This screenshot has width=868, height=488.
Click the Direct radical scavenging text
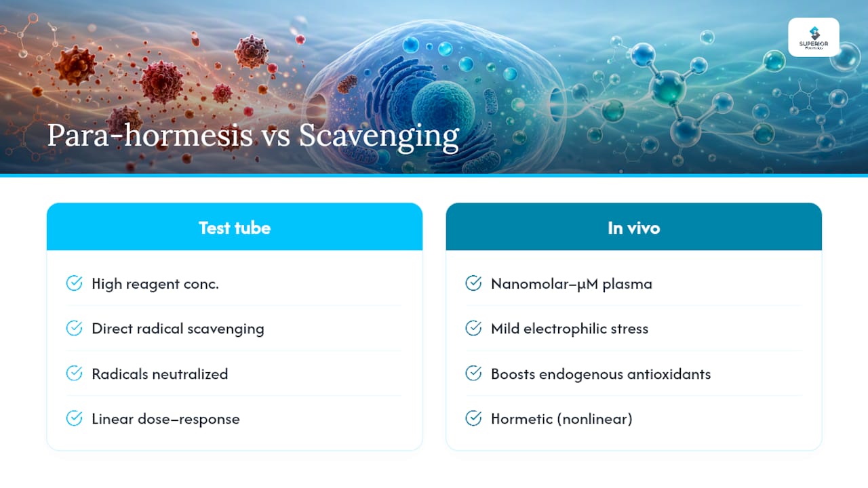178,329
